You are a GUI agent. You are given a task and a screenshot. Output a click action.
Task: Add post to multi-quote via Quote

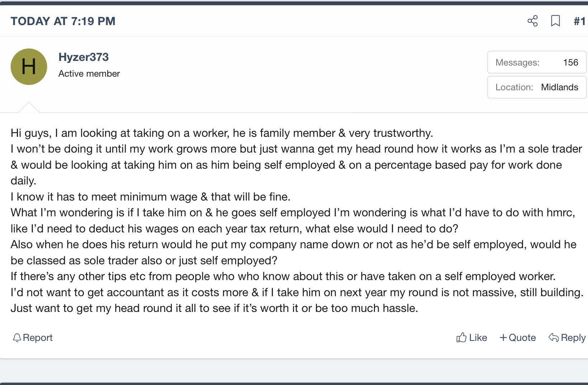518,338
